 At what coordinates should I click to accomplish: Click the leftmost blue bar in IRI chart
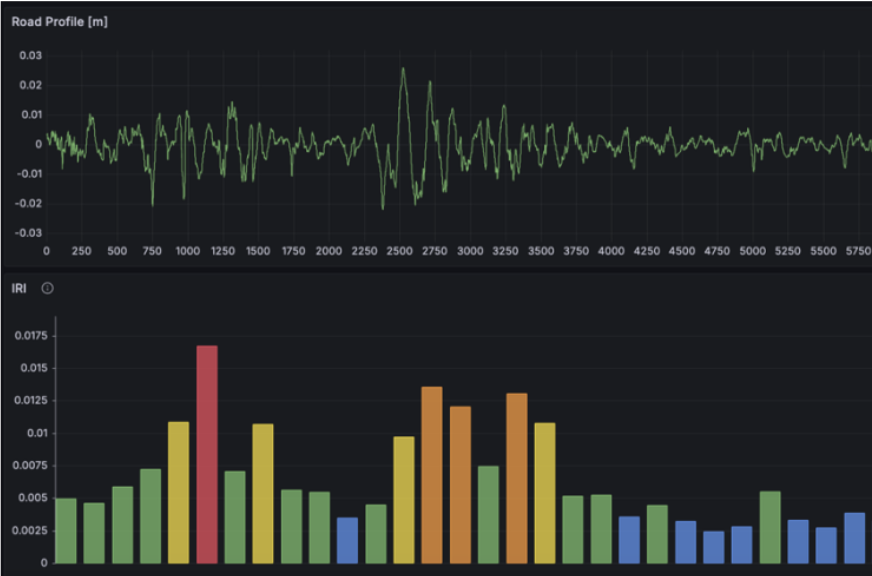(x=347, y=539)
